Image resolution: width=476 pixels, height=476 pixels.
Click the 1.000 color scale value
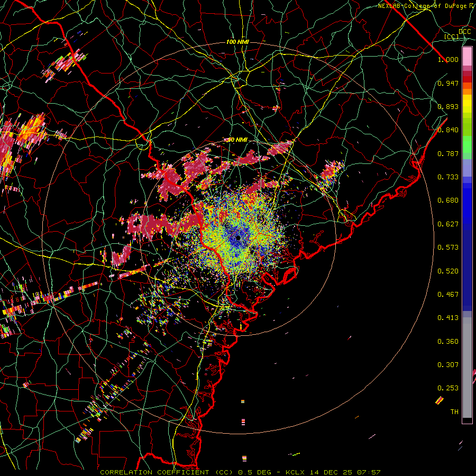click(448, 59)
